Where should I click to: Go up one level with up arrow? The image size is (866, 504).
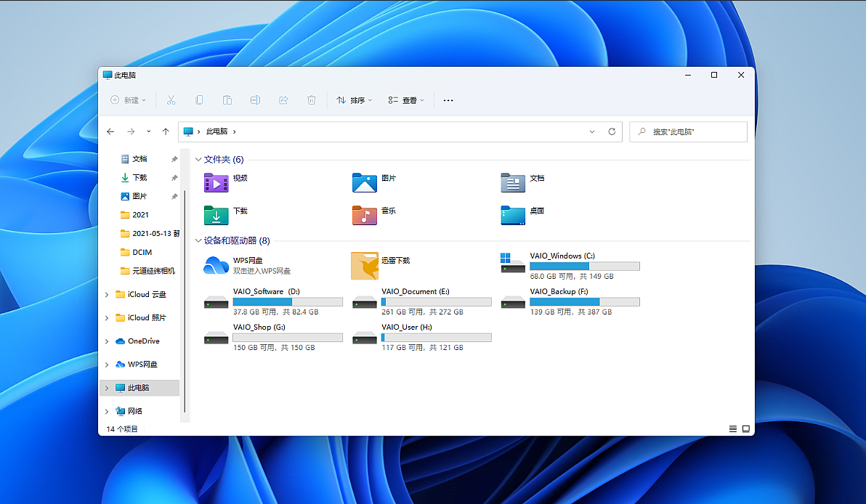point(166,131)
